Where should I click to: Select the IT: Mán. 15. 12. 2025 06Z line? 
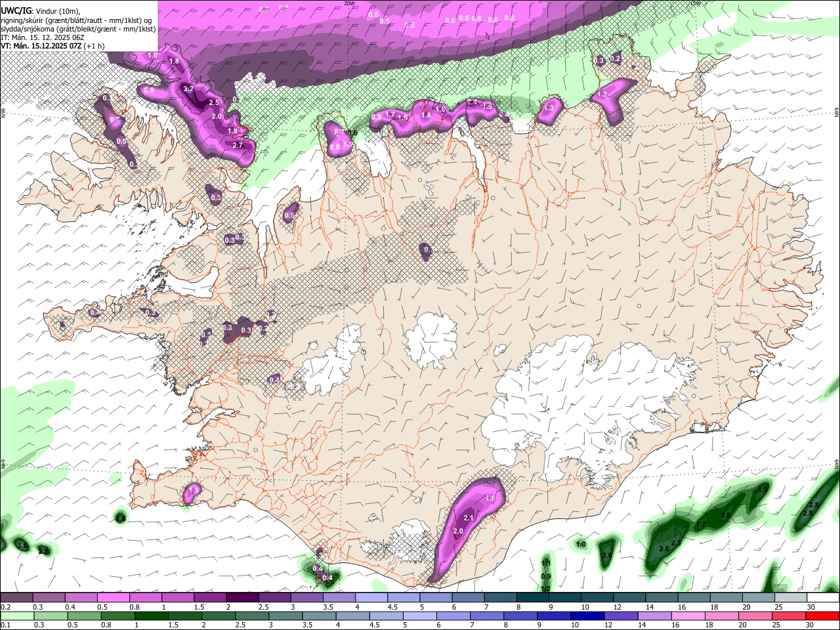[43, 37]
